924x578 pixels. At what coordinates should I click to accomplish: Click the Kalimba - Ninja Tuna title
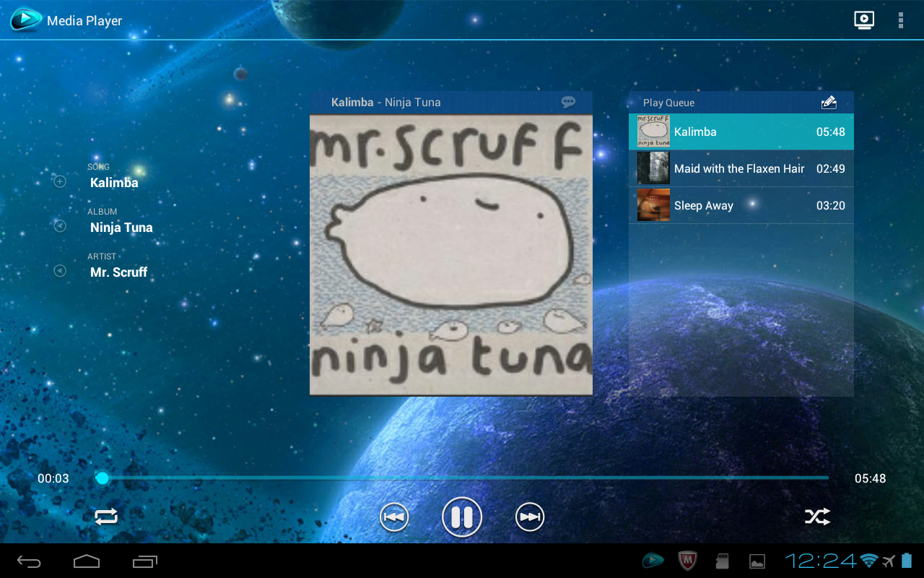(x=385, y=102)
